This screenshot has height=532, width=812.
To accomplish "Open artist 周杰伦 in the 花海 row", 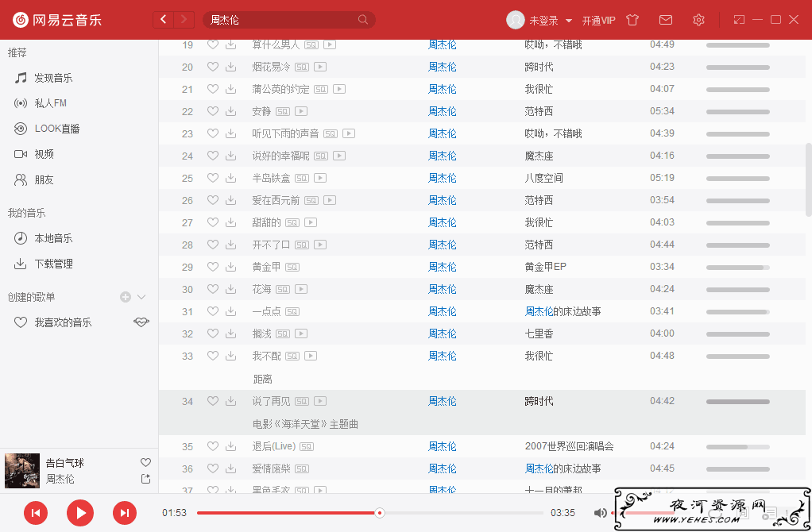I will 443,289.
